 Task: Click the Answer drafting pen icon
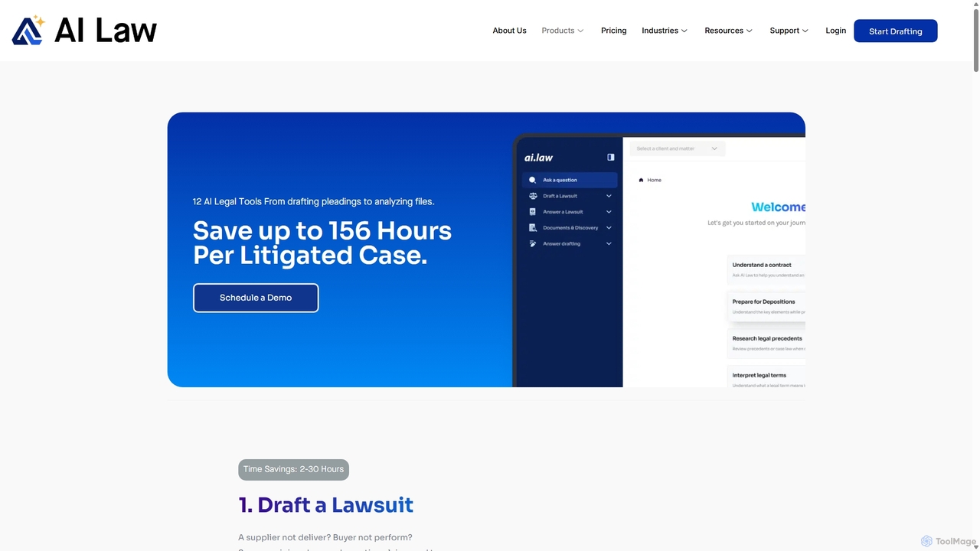[533, 243]
